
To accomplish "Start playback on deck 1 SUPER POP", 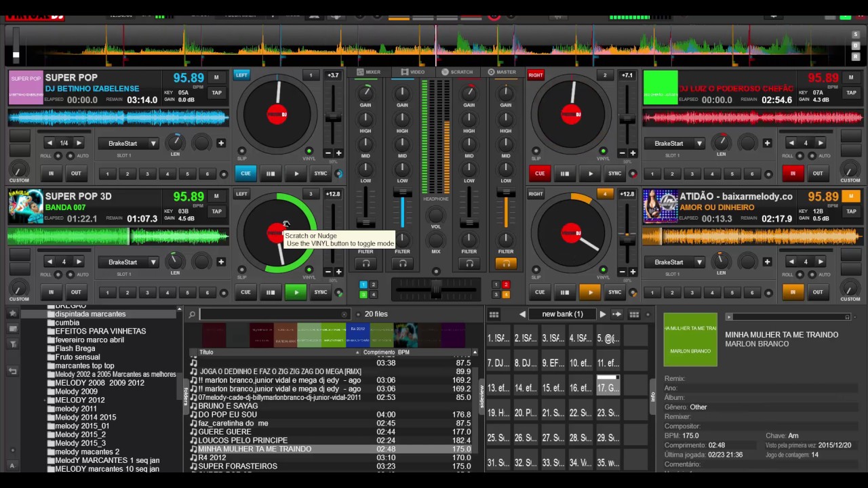I will (x=296, y=174).
